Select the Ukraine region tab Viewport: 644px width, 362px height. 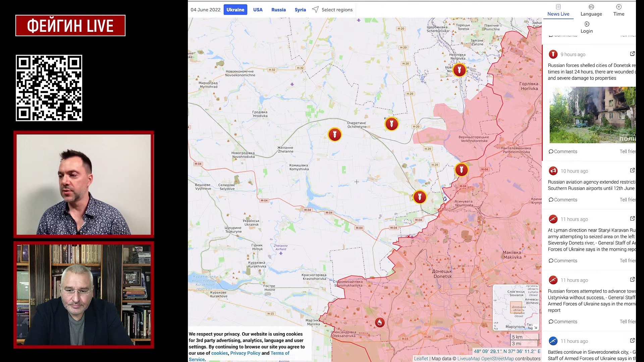point(235,10)
